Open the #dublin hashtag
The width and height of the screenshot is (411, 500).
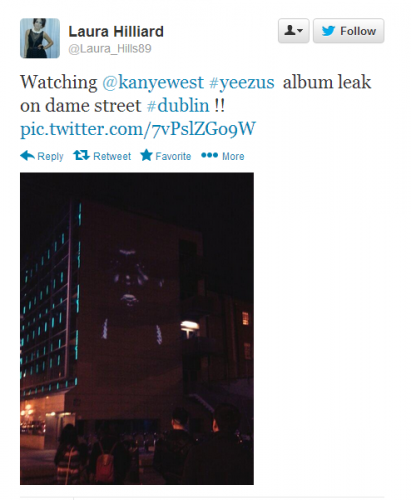click(x=178, y=106)
